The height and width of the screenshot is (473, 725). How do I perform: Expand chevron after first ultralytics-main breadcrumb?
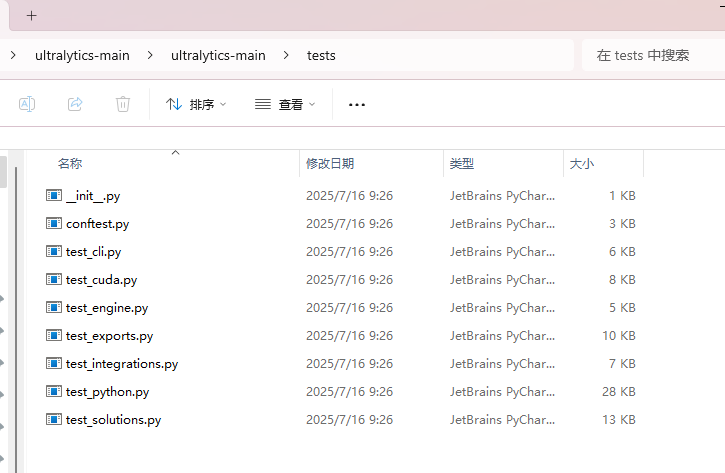pyautogui.click(x=150, y=55)
